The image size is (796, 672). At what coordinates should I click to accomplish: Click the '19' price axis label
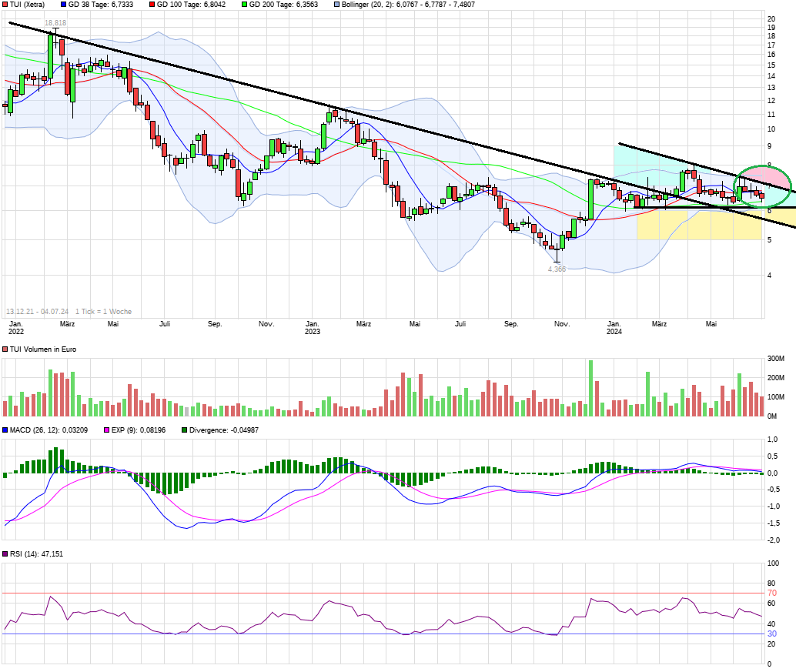tap(771, 28)
